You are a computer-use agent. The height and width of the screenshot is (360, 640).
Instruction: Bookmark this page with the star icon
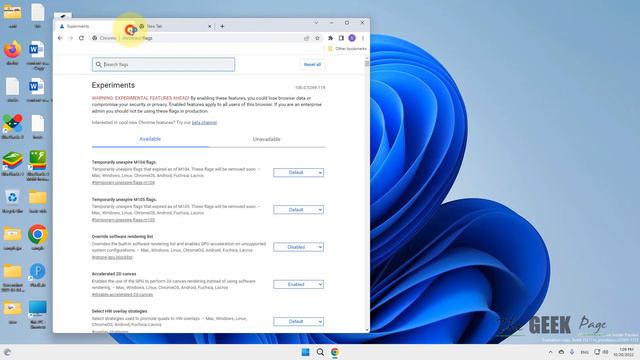tap(317, 38)
